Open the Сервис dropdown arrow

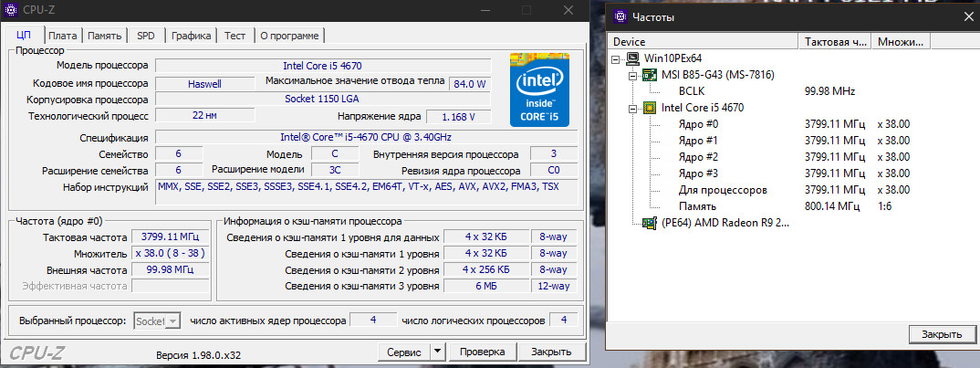click(437, 352)
